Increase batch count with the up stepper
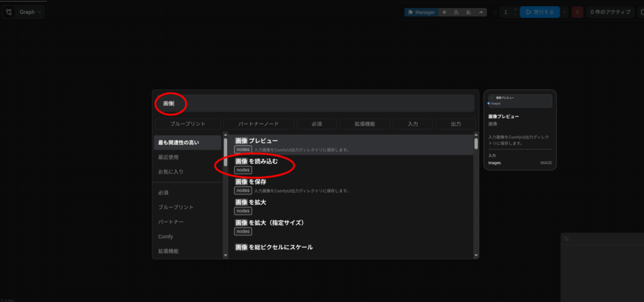The width and height of the screenshot is (644, 302). click(515, 9)
